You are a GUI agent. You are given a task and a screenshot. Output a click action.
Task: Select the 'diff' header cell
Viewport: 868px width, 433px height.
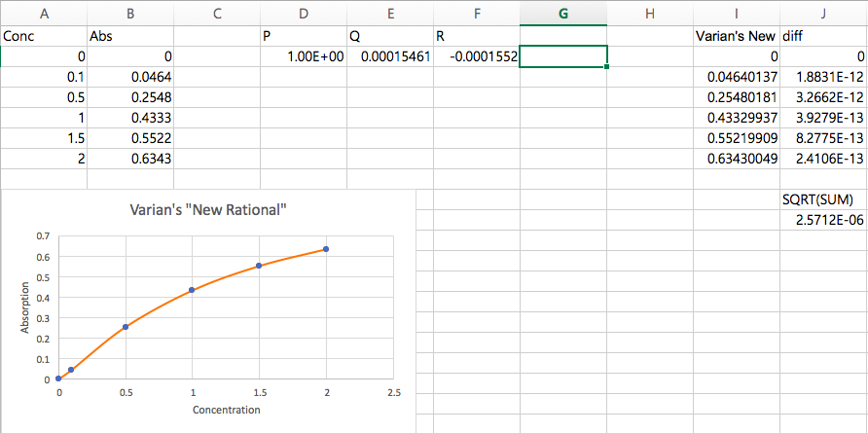click(823, 36)
